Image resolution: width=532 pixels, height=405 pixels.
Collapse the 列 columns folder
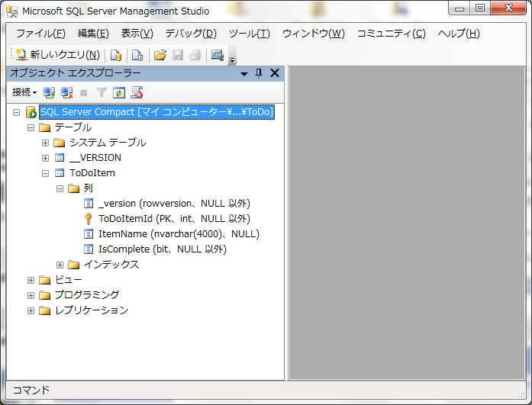point(60,189)
